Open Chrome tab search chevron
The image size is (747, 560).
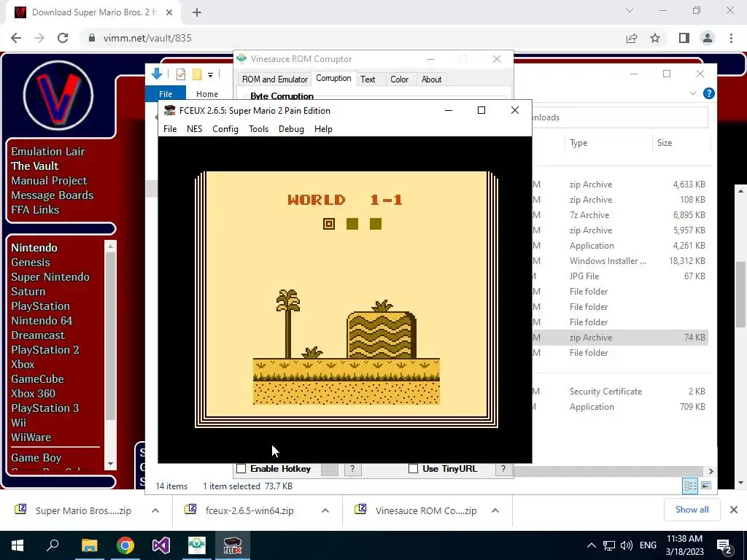click(630, 10)
